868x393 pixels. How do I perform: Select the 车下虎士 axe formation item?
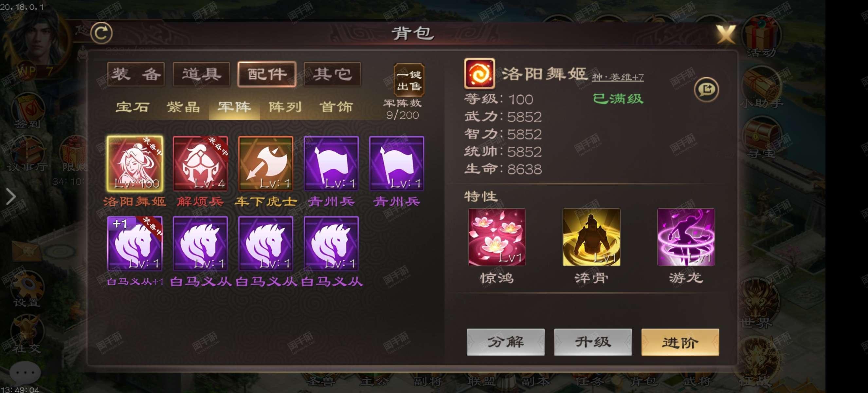coord(265,163)
